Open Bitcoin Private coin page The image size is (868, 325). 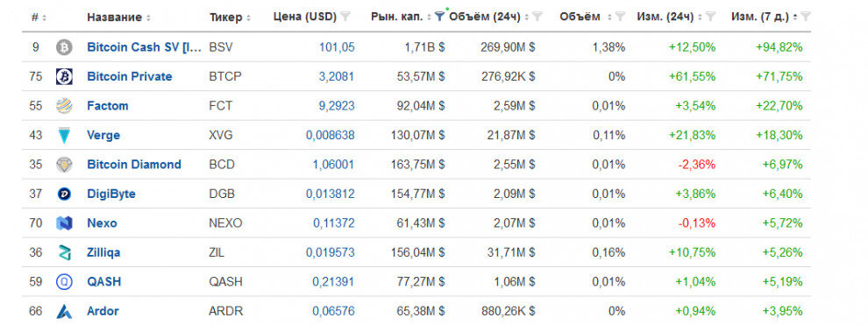(130, 77)
